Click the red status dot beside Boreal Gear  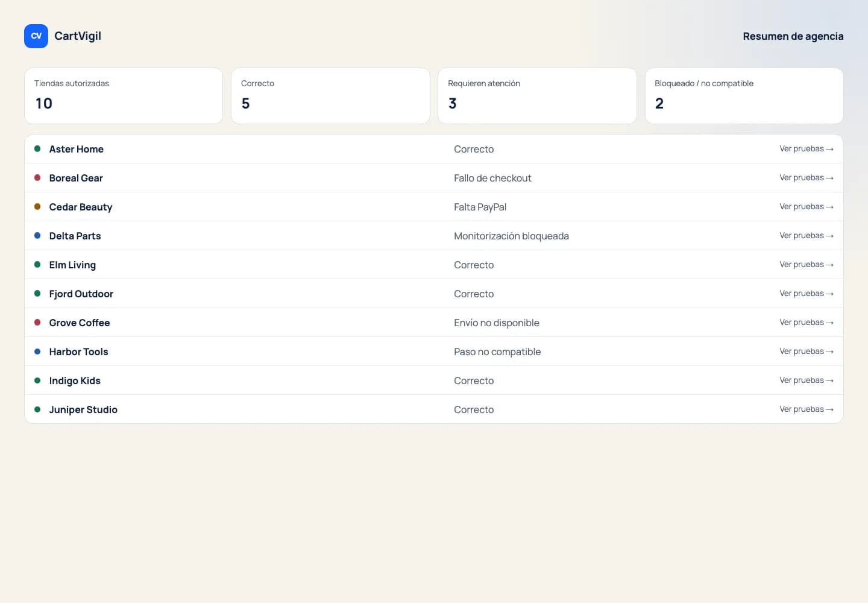coord(37,178)
